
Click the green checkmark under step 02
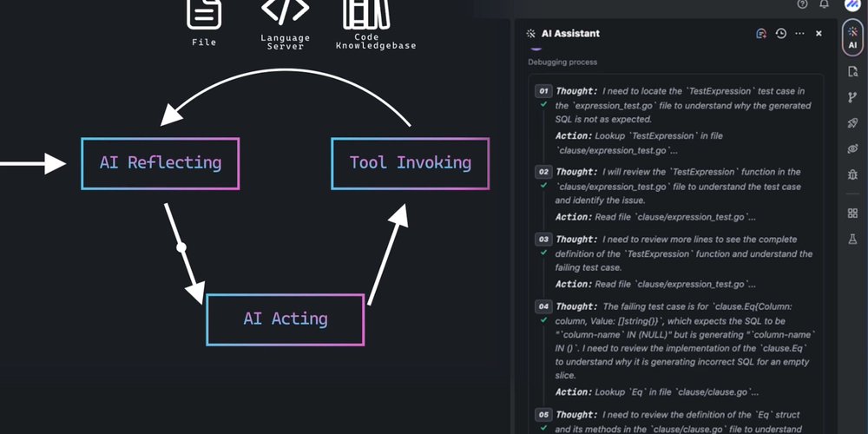[543, 185]
